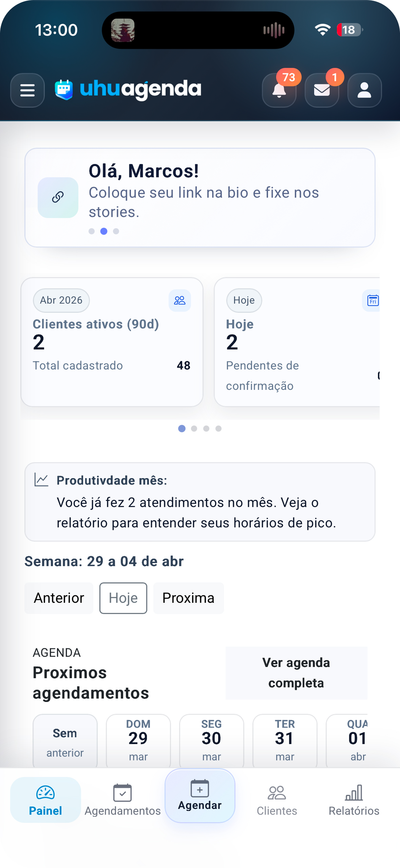Select the Abr 2026 period chip
The width and height of the screenshot is (400, 868).
tap(61, 300)
